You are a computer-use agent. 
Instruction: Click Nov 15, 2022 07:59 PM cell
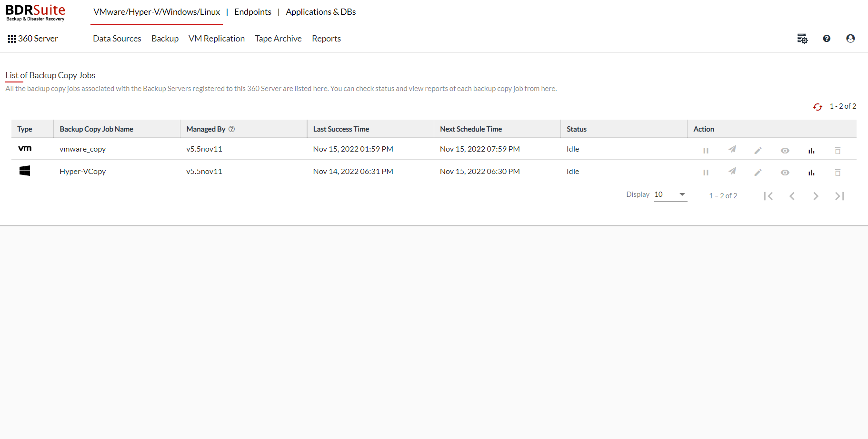479,149
